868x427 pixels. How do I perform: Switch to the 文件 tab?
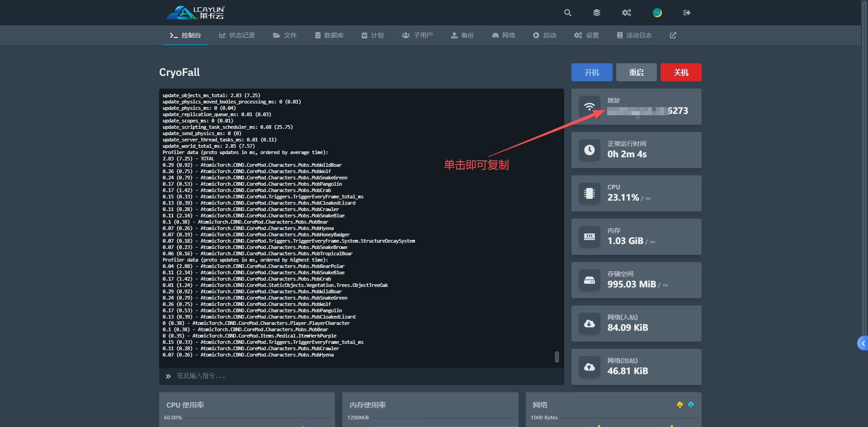(x=285, y=35)
